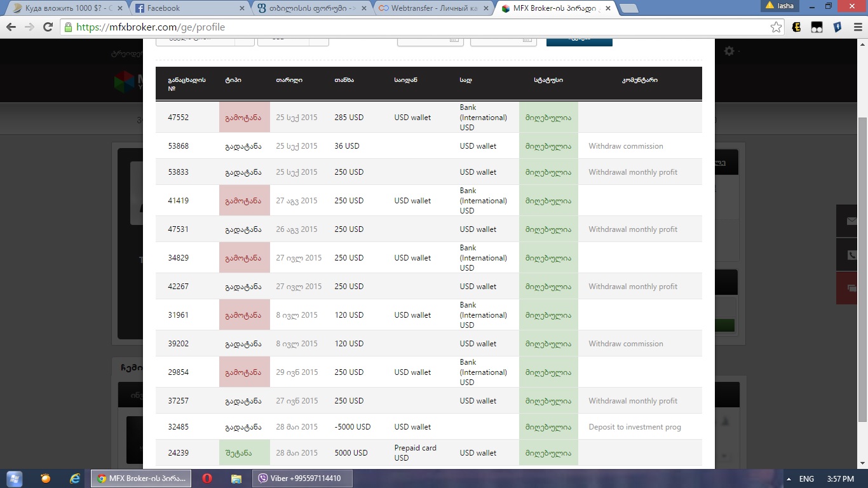Screen dimensions: 868x488
Task: Bookmark this page with the star icon
Action: click(x=776, y=27)
